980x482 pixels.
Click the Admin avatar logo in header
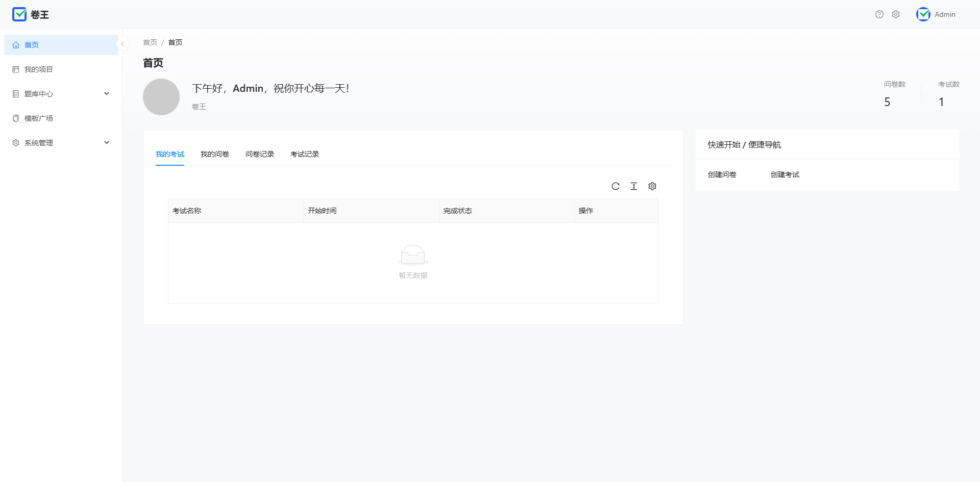coord(923,14)
